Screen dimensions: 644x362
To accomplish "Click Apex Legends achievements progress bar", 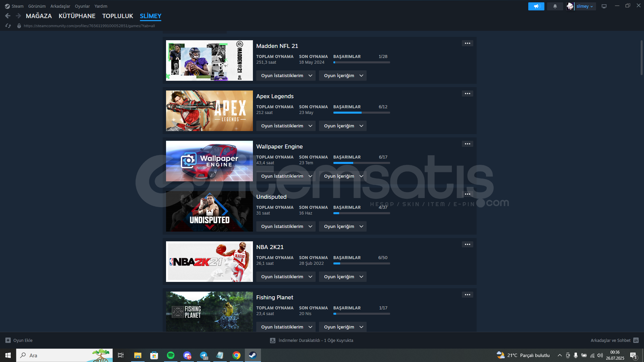I will pyautogui.click(x=362, y=113).
